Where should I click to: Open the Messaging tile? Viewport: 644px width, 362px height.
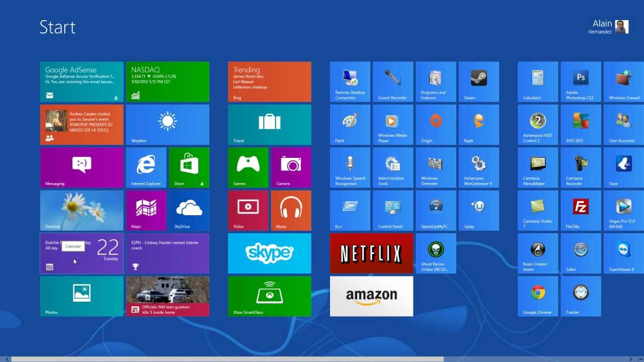tap(82, 167)
